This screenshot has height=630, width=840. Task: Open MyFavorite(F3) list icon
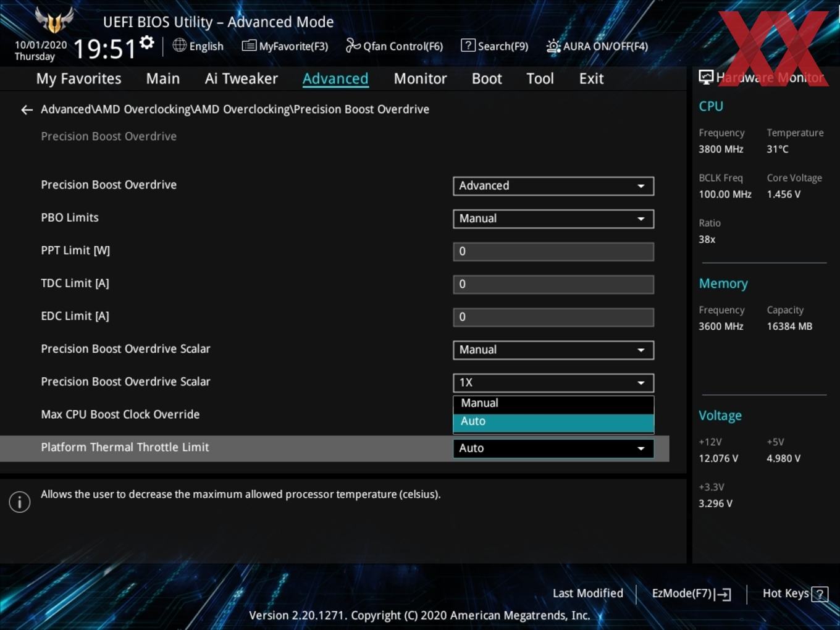[249, 46]
